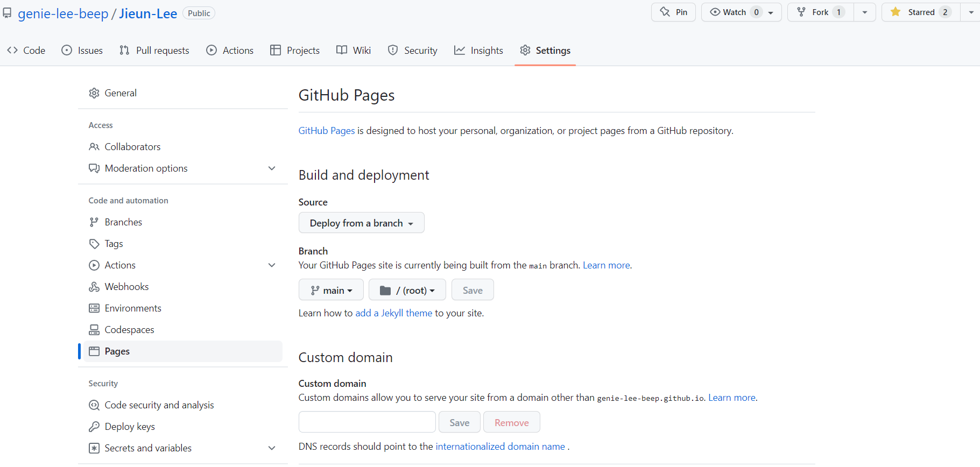Open the Insights tab
Viewport: 980px width, 467px height.
click(478, 50)
